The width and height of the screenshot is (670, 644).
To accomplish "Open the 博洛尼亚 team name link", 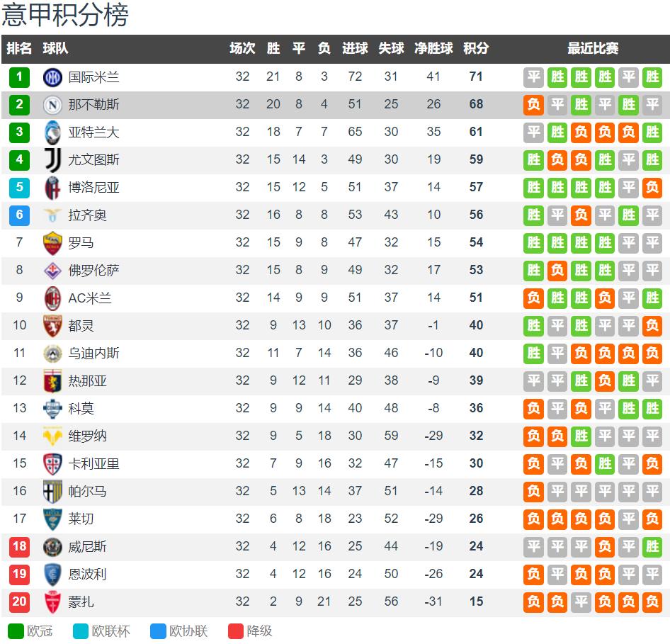I will pyautogui.click(x=93, y=188).
